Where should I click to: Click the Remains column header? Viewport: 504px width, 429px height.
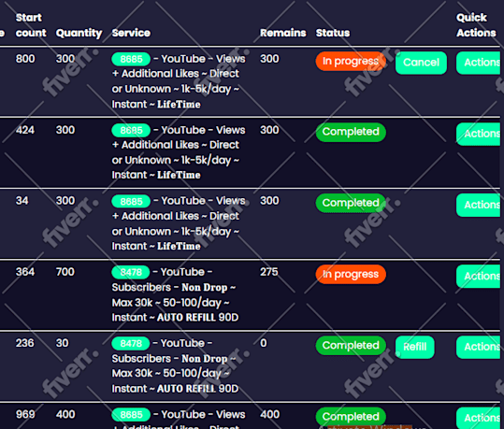pyautogui.click(x=282, y=33)
